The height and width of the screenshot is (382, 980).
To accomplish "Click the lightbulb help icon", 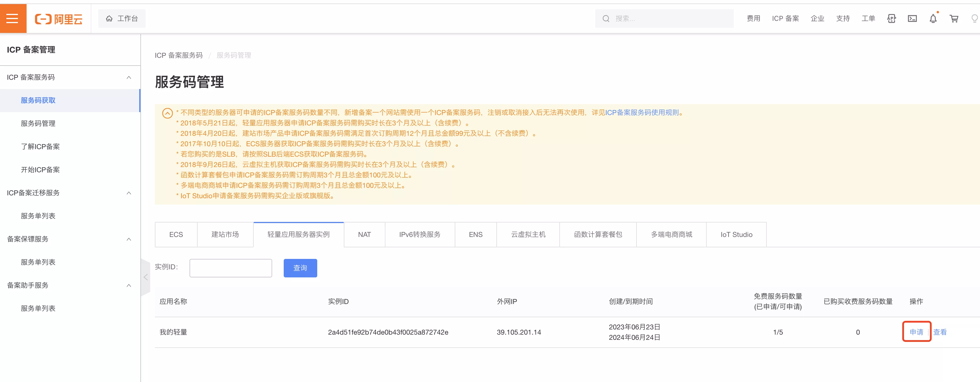I will 974,19.
